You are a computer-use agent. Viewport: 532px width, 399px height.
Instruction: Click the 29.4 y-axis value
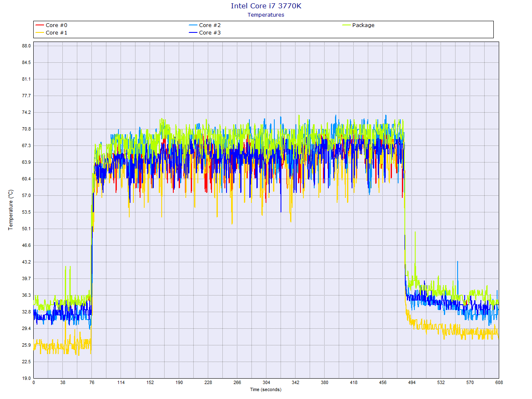(x=26, y=328)
